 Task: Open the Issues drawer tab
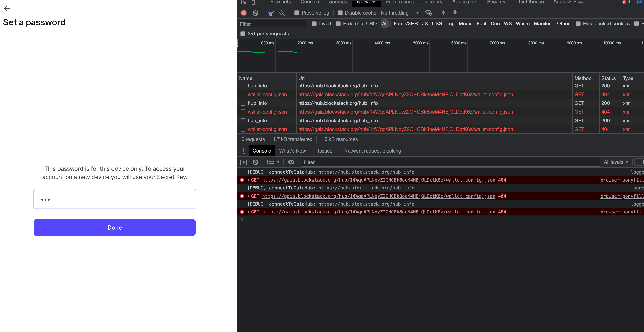325,151
